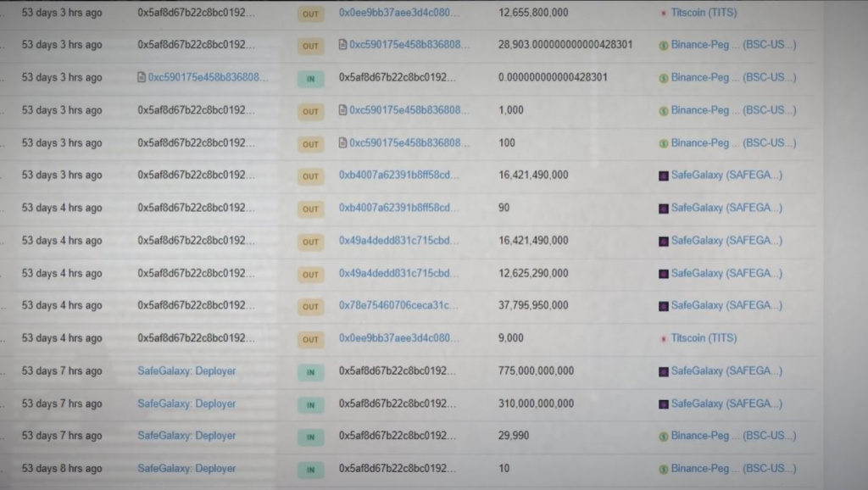Click contract document icon in the 1,000 row
This screenshot has width=868, height=490.
pyautogui.click(x=342, y=110)
